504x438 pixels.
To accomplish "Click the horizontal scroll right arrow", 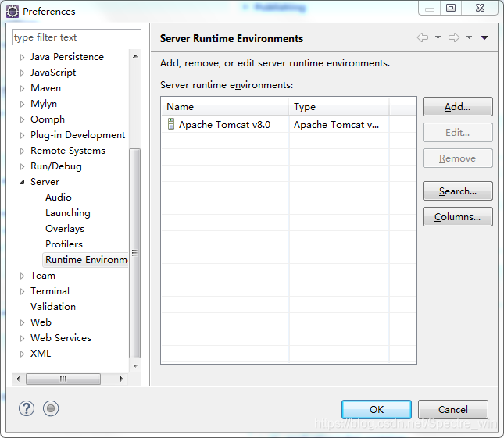I will point(121,379).
